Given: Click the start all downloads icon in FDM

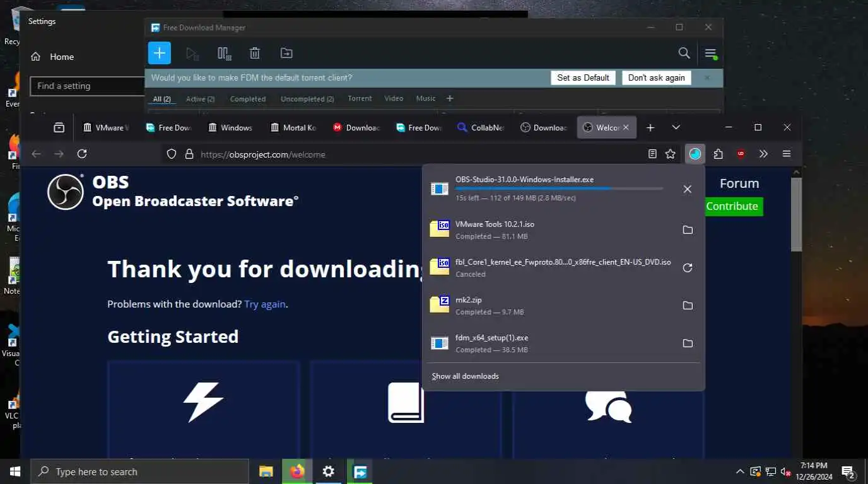Looking at the screenshot, I should click(x=192, y=54).
